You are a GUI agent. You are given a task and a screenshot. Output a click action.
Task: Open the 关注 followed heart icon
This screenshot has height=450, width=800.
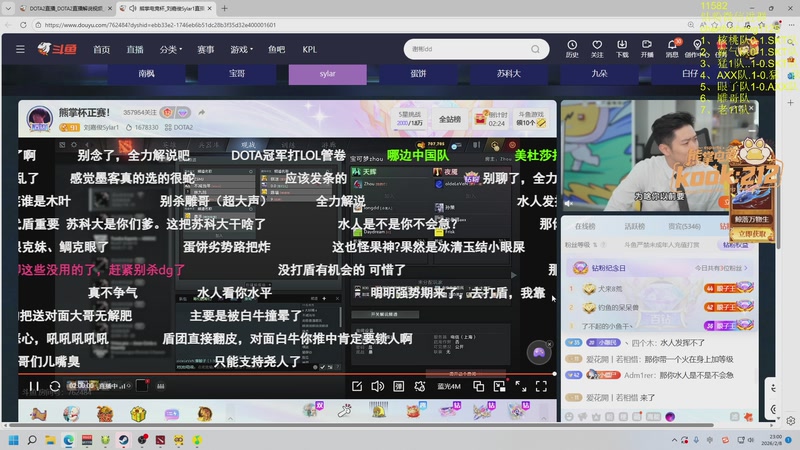[597, 49]
